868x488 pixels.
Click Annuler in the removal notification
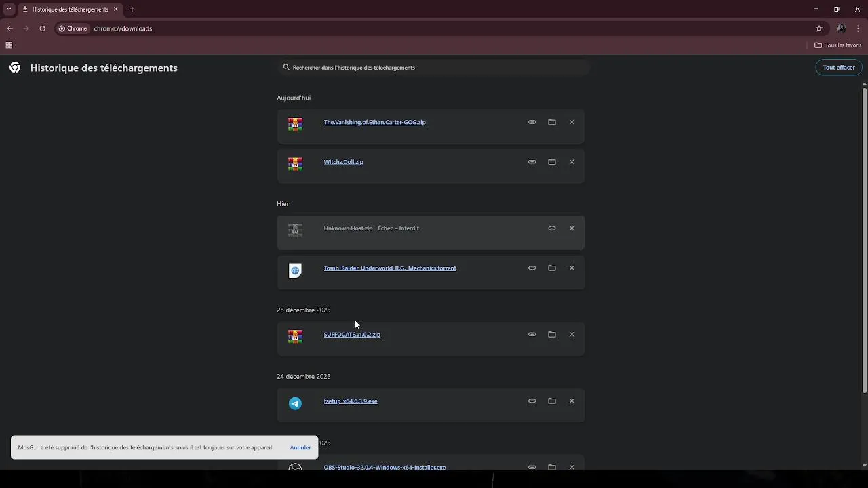[x=300, y=447]
